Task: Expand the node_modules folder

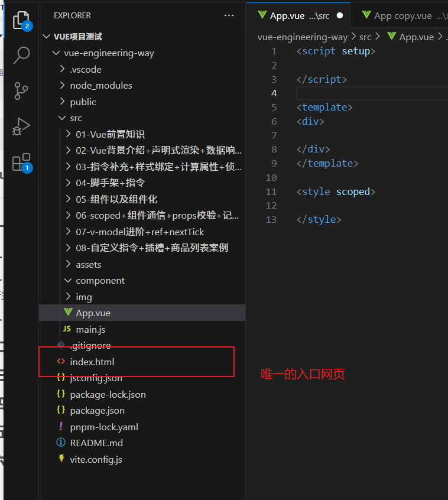Action: (62, 85)
